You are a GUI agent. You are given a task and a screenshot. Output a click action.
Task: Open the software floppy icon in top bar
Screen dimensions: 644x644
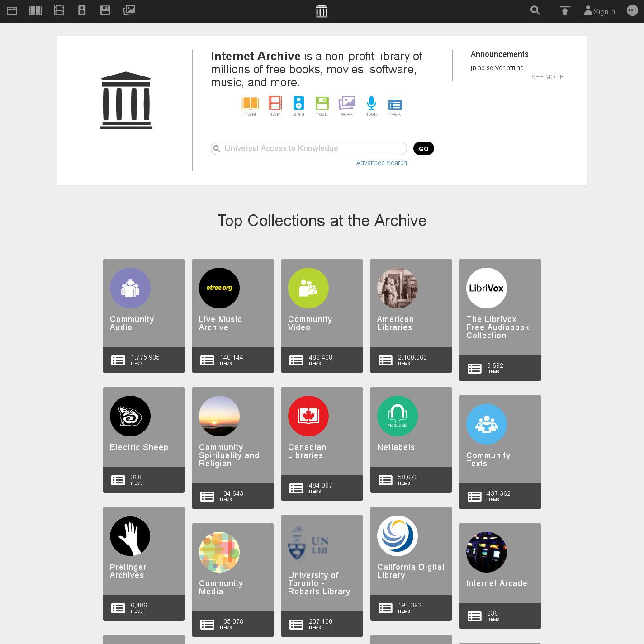pyautogui.click(x=105, y=10)
